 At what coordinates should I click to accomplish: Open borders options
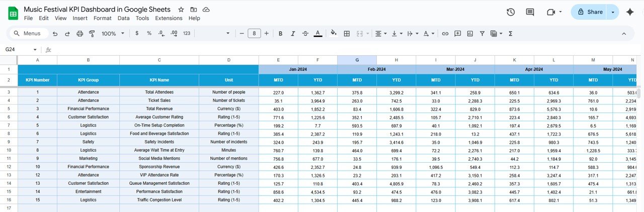pyautogui.click(x=347, y=34)
